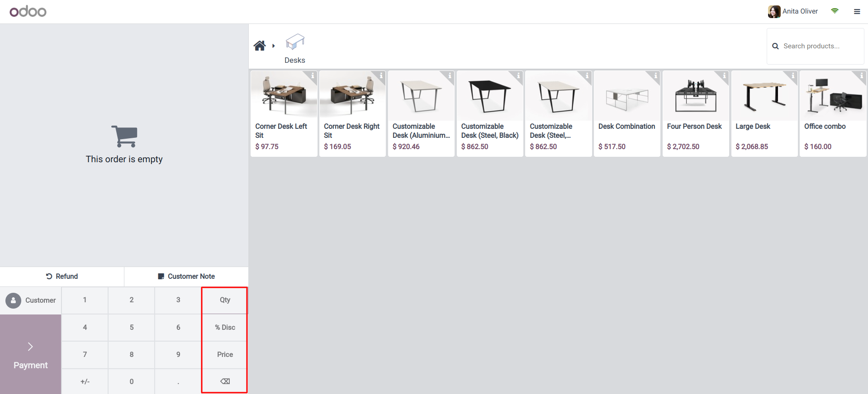Image resolution: width=868 pixels, height=394 pixels.
Task: Click the Customer label text
Action: 40,300
